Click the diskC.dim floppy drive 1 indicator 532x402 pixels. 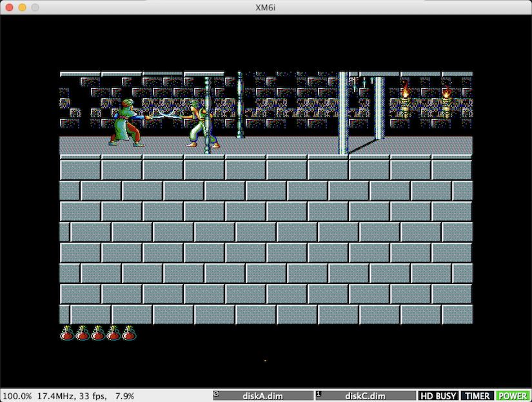pos(366,396)
